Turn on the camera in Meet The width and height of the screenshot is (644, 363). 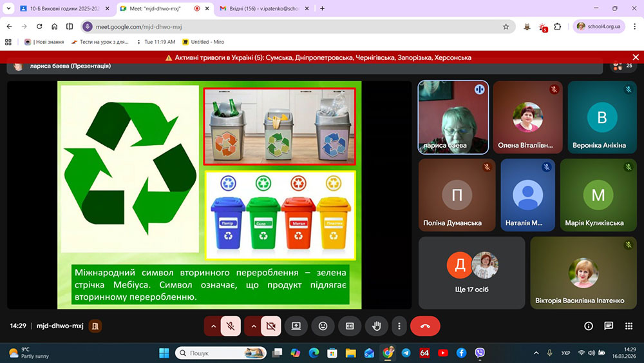(x=270, y=326)
